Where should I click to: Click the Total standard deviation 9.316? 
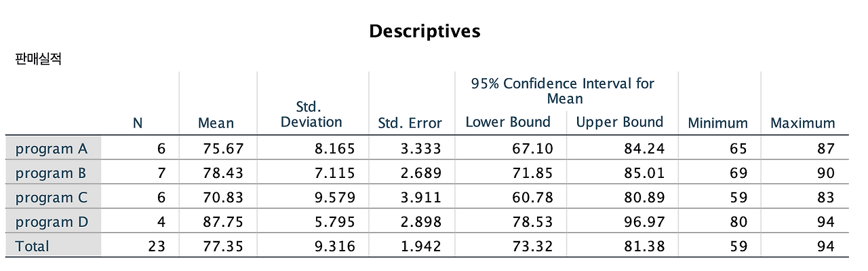[x=335, y=246]
